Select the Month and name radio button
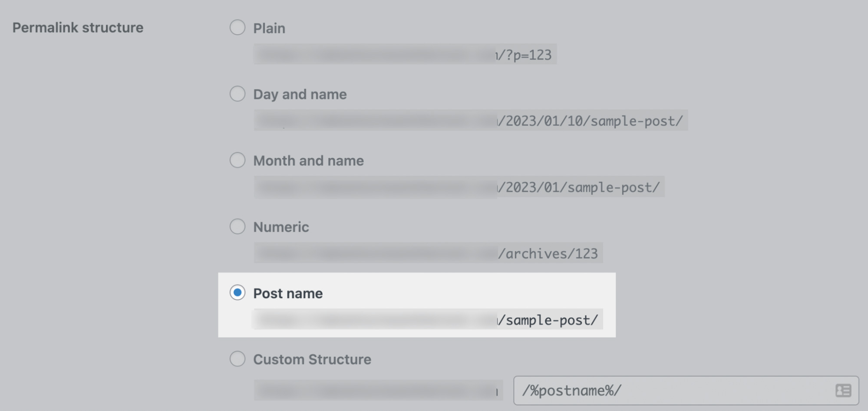 237,161
